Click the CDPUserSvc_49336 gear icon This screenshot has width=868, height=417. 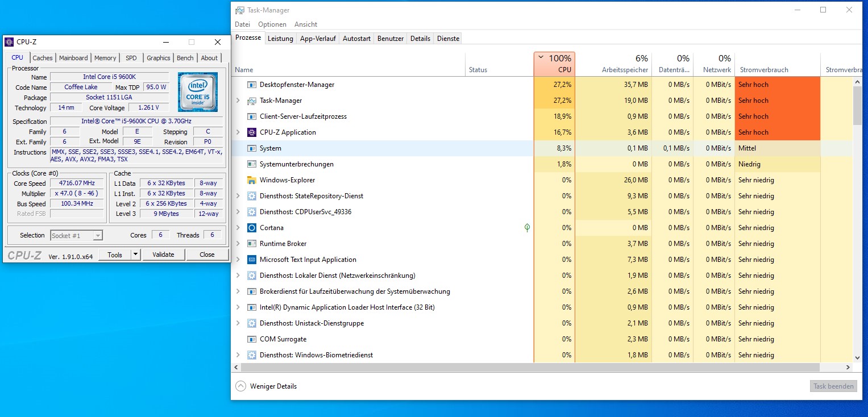(x=252, y=212)
